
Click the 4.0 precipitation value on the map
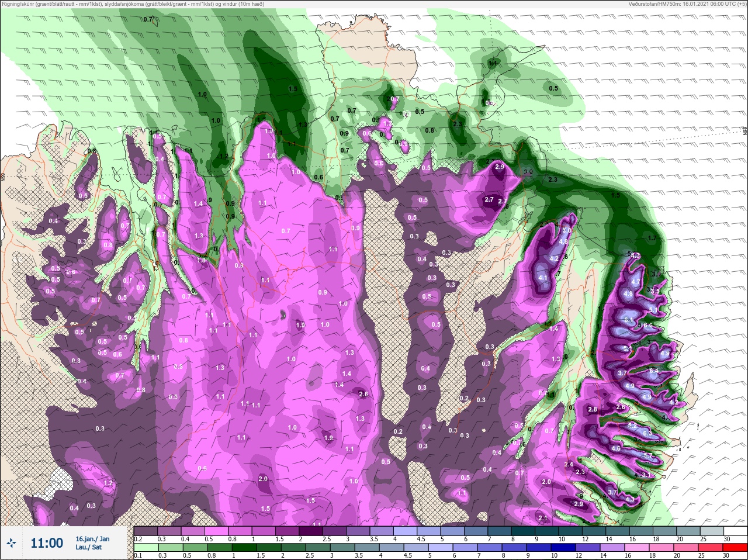click(x=615, y=448)
